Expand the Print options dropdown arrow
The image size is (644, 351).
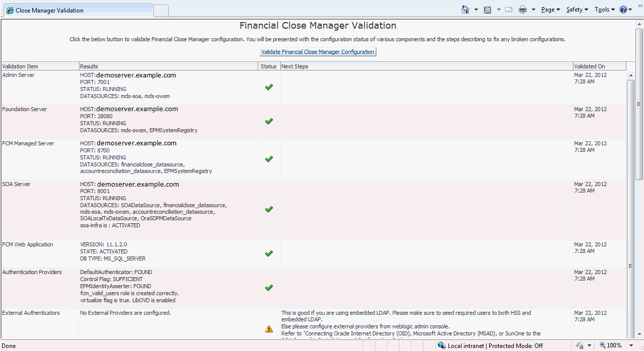pyautogui.click(x=533, y=10)
